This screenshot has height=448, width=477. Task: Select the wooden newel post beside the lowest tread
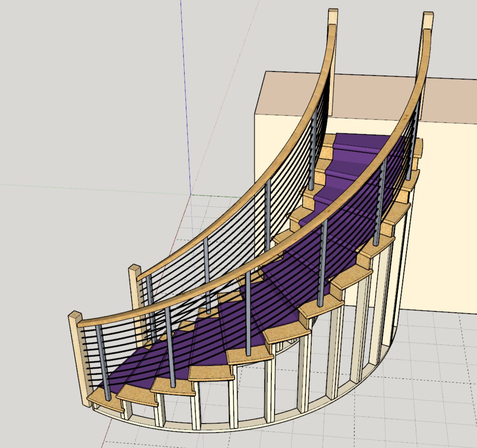79,359
